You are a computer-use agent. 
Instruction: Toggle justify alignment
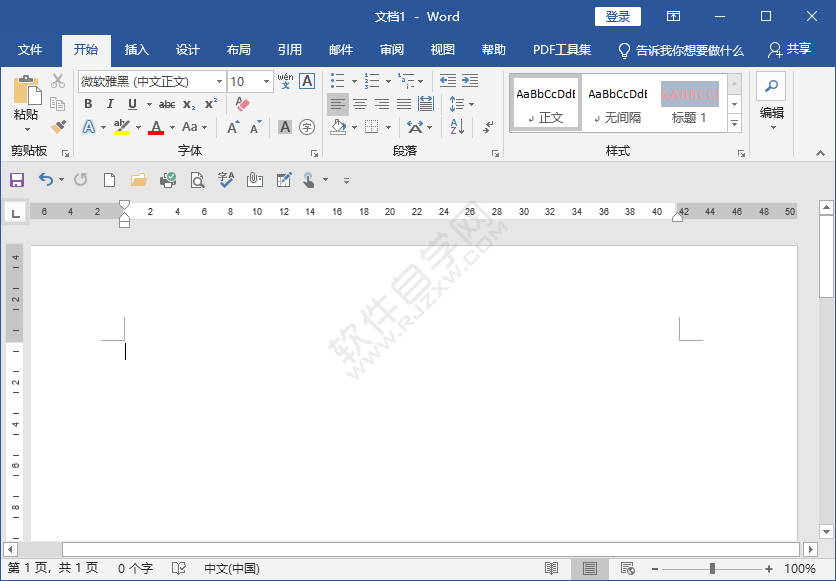pos(403,103)
